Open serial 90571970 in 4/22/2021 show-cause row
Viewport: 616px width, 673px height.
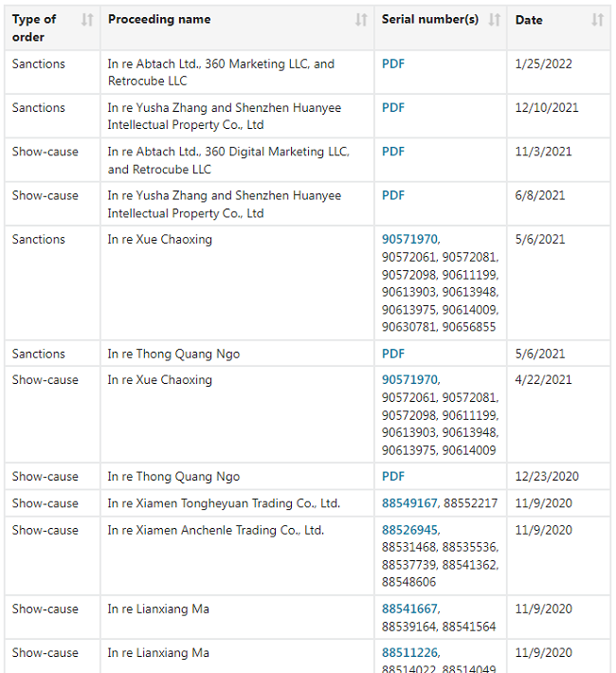(x=409, y=380)
